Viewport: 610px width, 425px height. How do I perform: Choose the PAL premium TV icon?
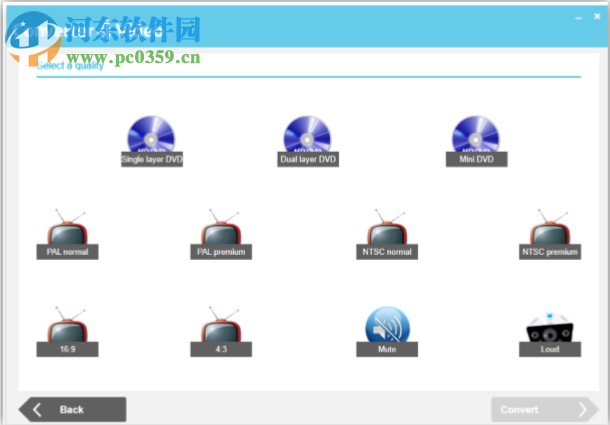pos(221,227)
